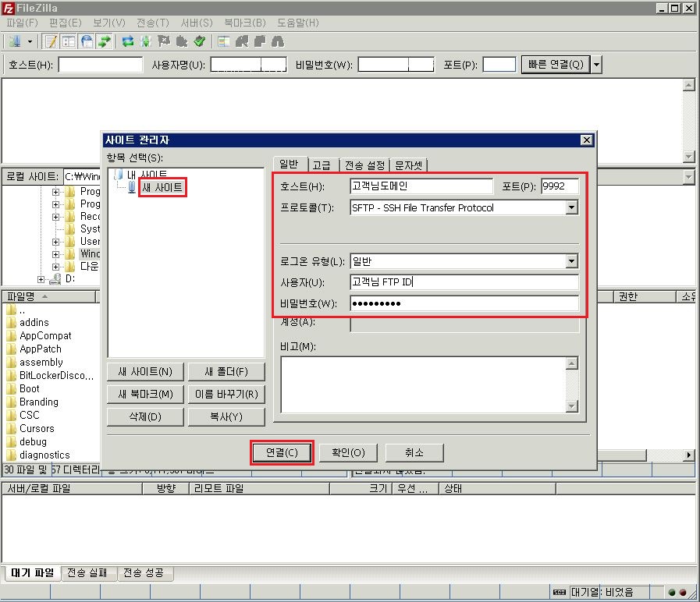Image resolution: width=700 pixels, height=602 pixels.
Task: Toggle the transfer queue display
Action: [x=104, y=41]
